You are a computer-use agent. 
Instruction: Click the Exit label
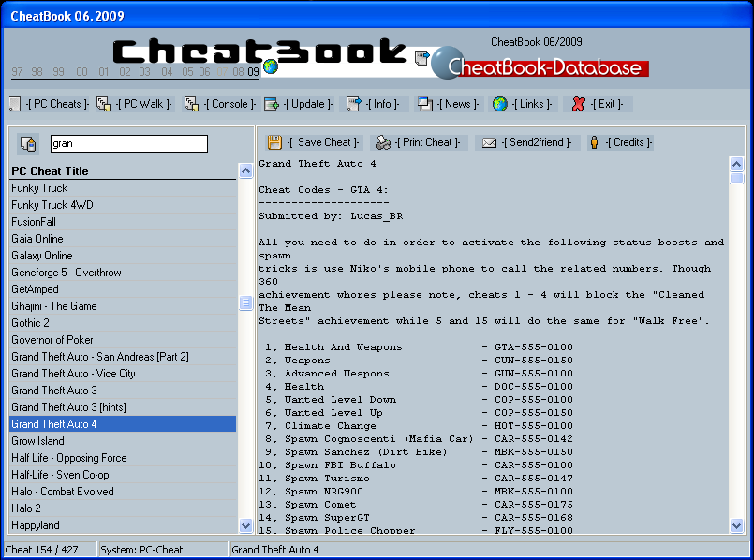click(x=606, y=104)
